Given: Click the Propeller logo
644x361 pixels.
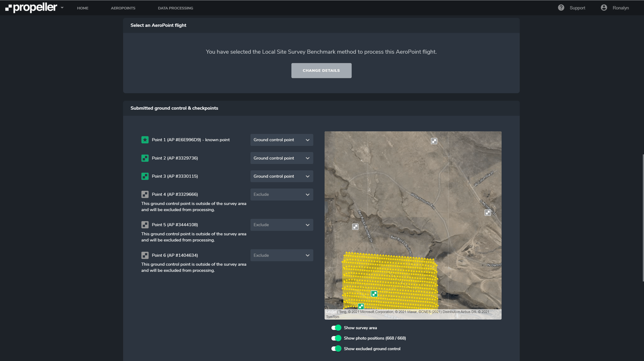Looking at the screenshot, I should coord(31,7).
